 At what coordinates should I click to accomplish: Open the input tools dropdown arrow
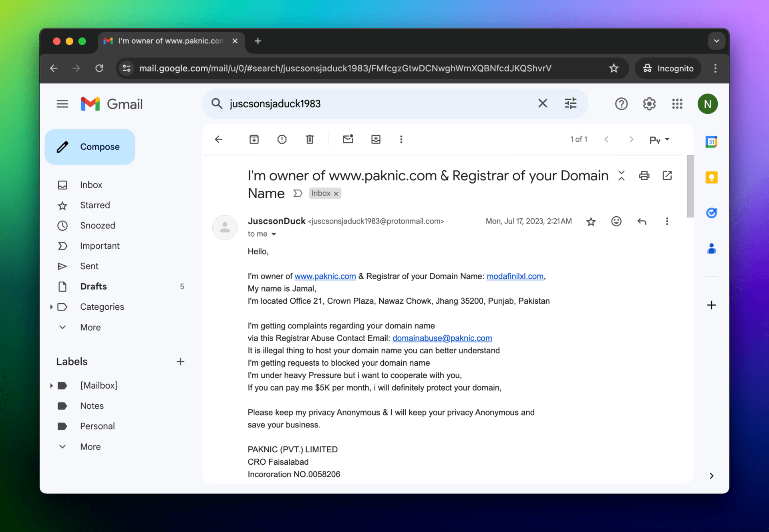tap(667, 139)
